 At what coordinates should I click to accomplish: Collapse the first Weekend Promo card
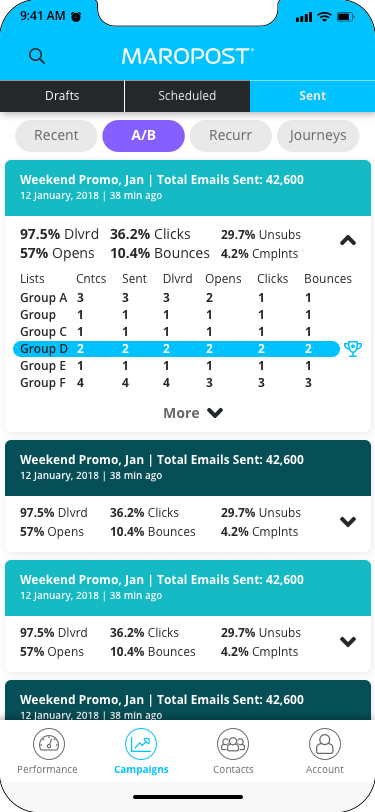348,240
